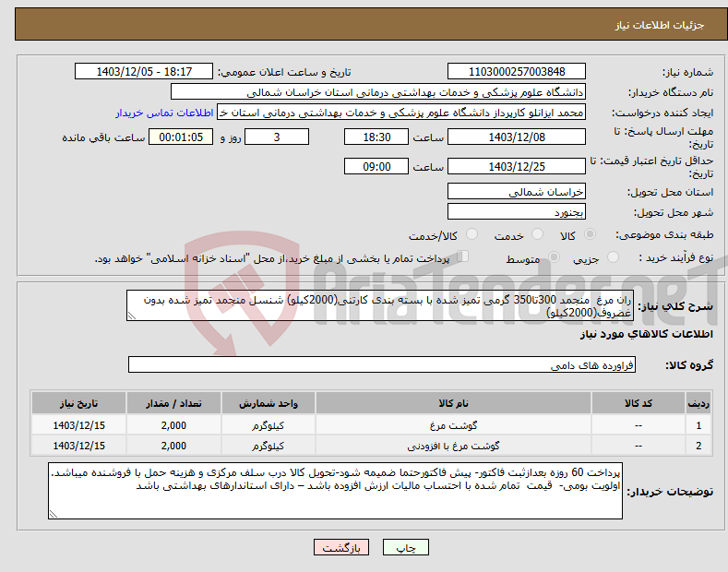Toggle the اسناد خزانه اسلامی payment checkbox
Image resolution: width=728 pixels, height=572 pixels.
(463, 256)
